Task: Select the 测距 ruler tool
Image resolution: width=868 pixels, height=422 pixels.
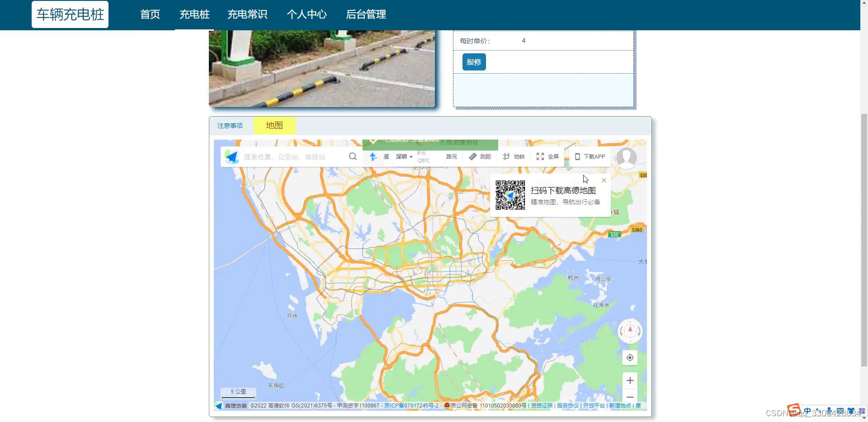Action: coord(480,157)
